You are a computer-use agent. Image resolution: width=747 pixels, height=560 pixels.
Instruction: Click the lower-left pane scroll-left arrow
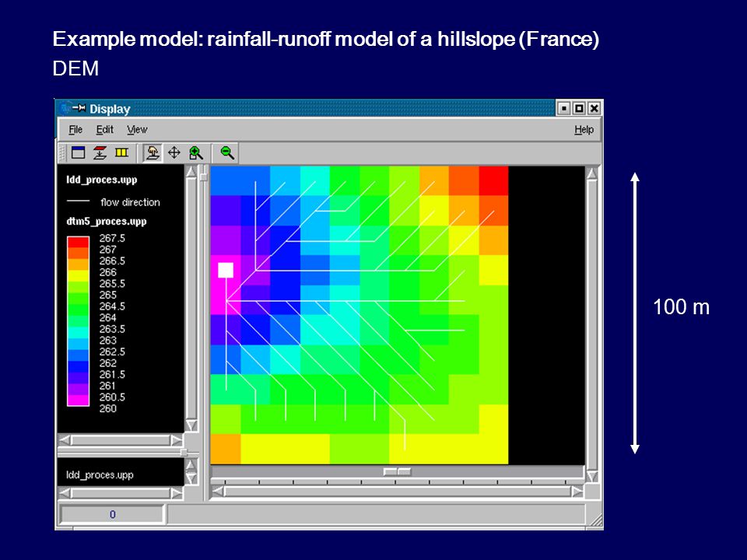point(65,494)
